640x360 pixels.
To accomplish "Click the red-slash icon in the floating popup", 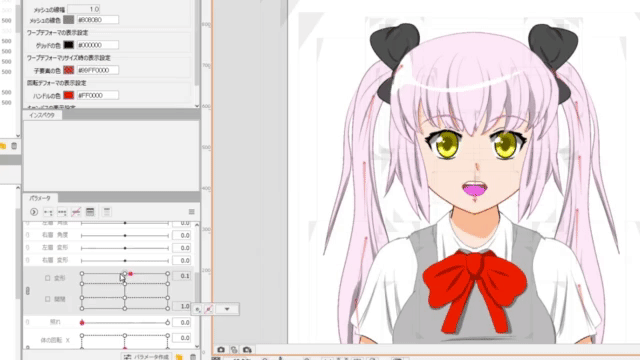I will coord(209,309).
